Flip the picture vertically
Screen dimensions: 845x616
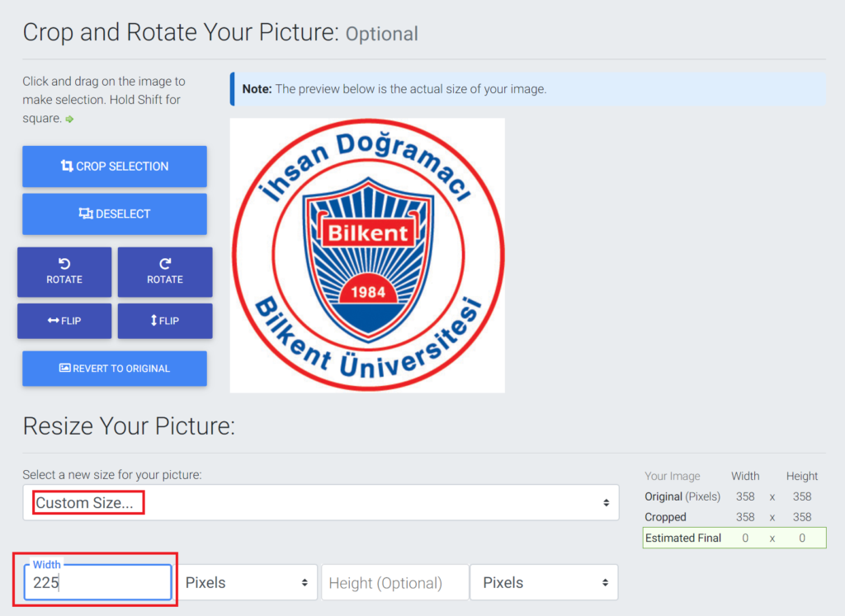[165, 321]
